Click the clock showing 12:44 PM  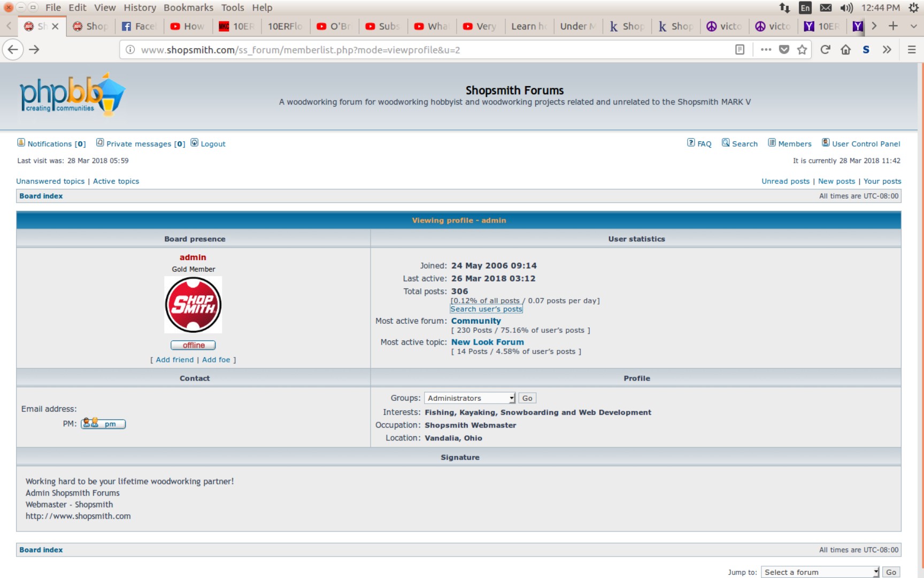[x=880, y=7]
